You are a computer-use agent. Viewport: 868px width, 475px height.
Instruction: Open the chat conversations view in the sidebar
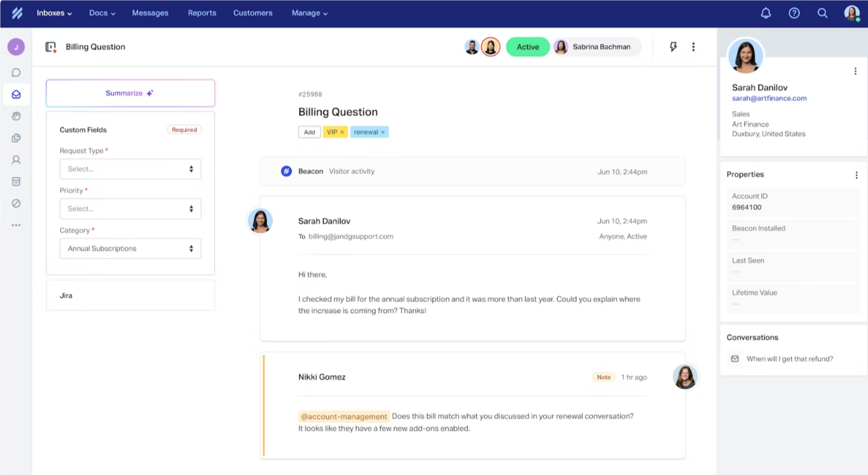click(x=16, y=72)
